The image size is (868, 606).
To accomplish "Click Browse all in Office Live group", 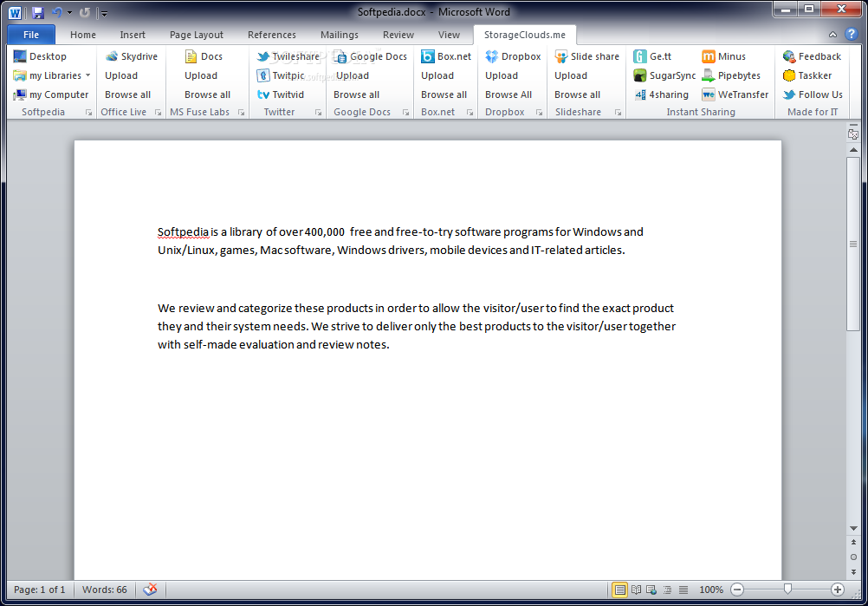I will coord(128,94).
